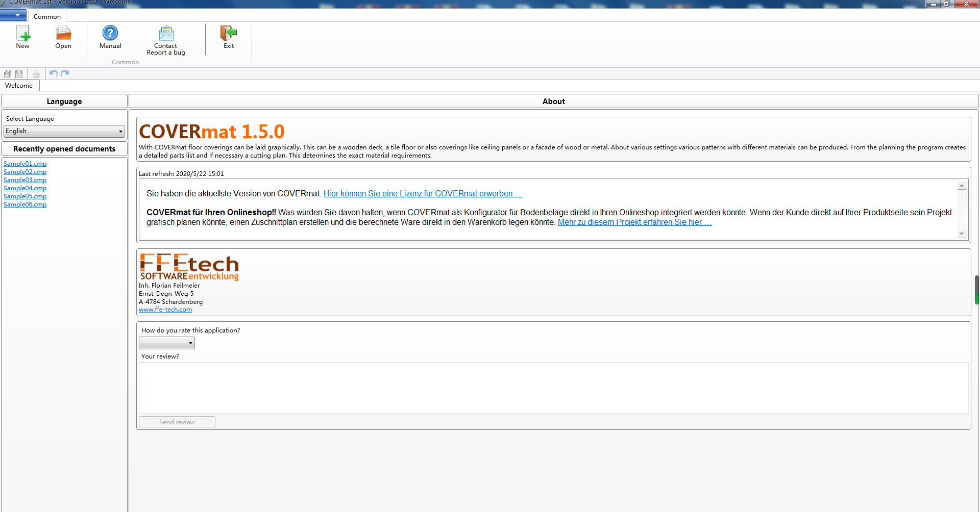
Task: Open the blue application menu button
Action: [13, 15]
